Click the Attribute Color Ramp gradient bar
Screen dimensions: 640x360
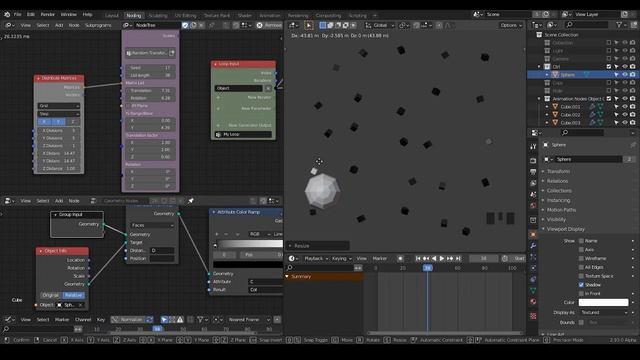[249, 244]
